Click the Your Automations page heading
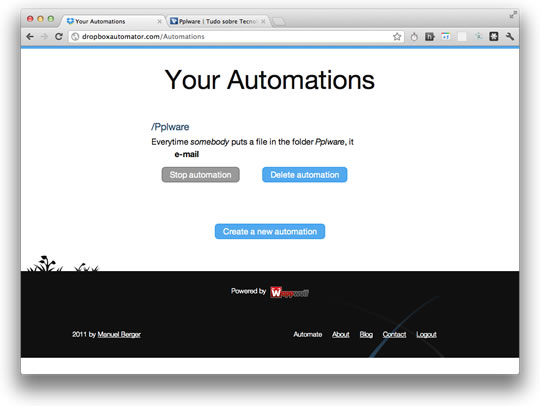Viewport: 540px width, 406px height. point(270,80)
